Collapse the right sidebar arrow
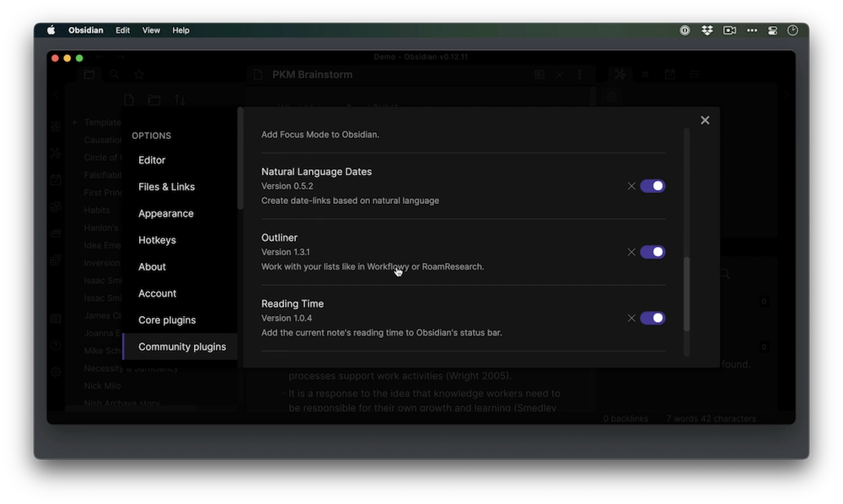 (x=786, y=94)
